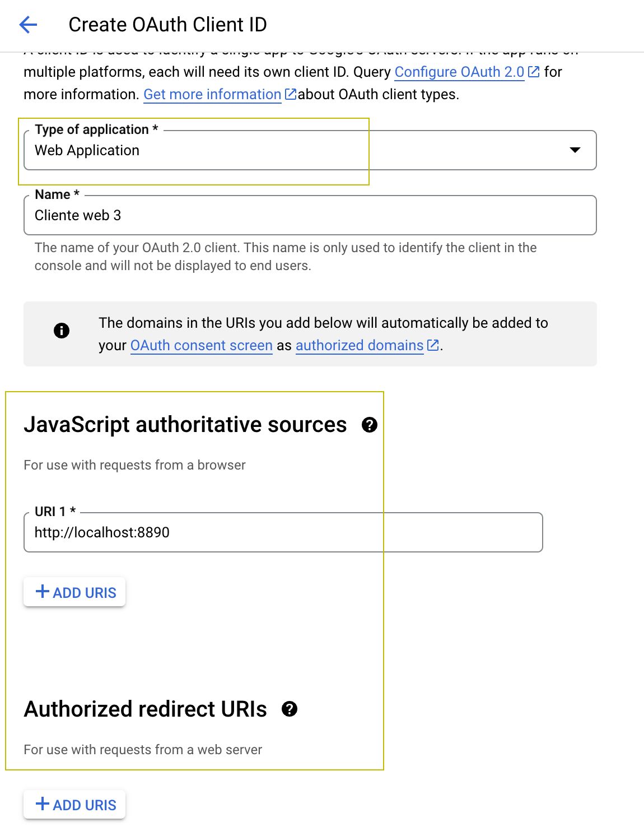
Task: Click the info icon in the gray notice
Action: pos(62,331)
